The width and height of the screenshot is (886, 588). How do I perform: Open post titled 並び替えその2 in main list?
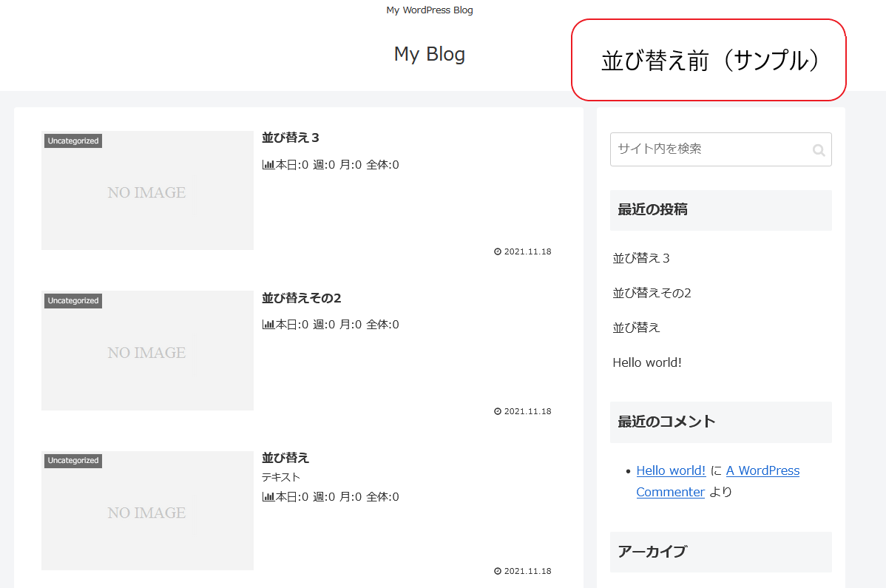[301, 298]
